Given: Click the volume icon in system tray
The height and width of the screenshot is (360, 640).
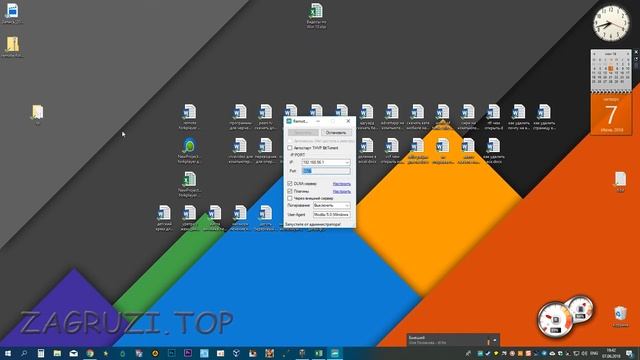Looking at the screenshot, I should pos(584,353).
